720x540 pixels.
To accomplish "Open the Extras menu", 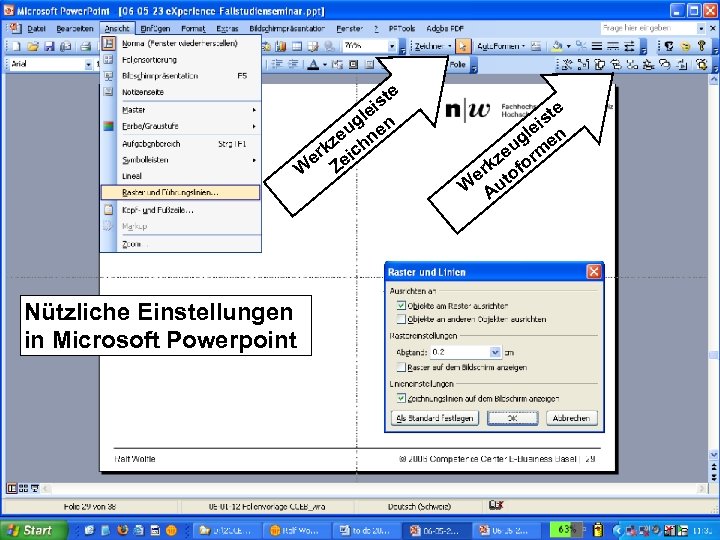I will click(227, 28).
